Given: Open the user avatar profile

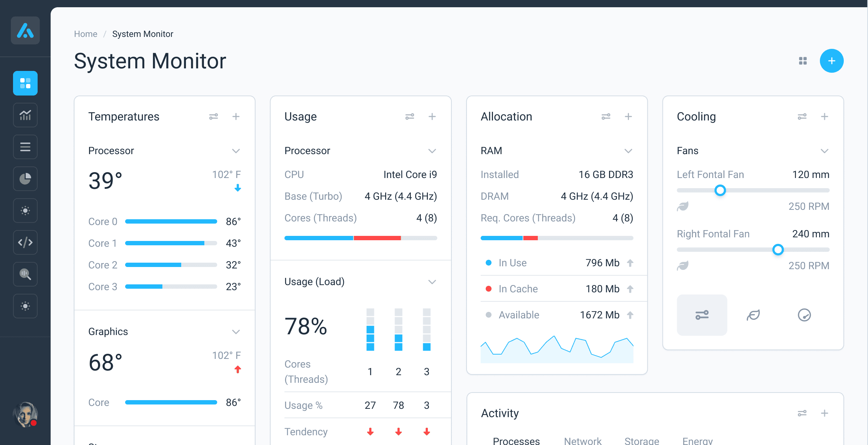Looking at the screenshot, I should (x=25, y=415).
